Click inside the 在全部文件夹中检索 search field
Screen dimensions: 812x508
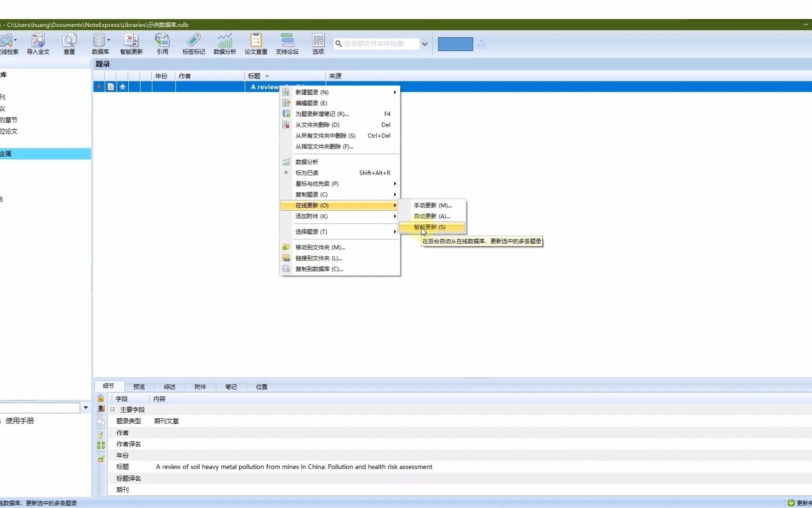pyautogui.click(x=381, y=43)
